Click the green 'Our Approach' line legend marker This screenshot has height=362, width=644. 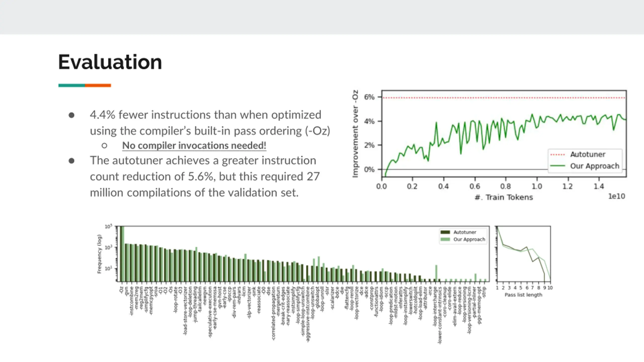558,166
